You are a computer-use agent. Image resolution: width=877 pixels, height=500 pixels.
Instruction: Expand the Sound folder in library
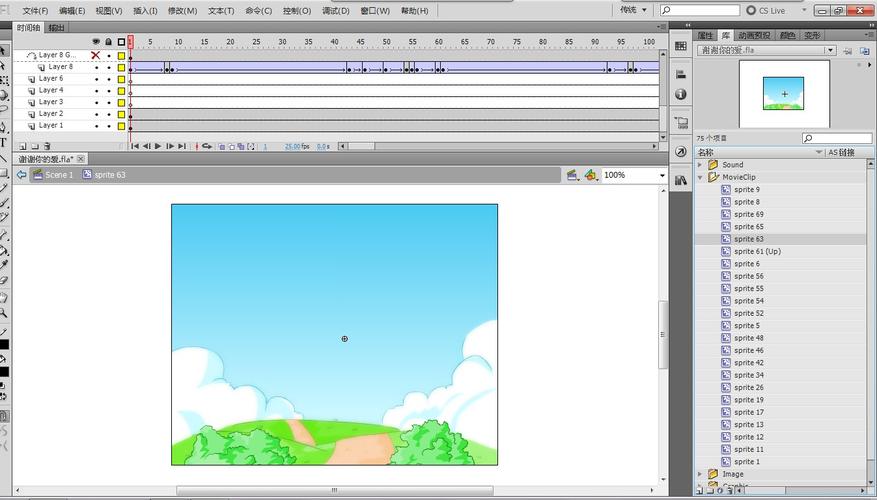(x=700, y=164)
